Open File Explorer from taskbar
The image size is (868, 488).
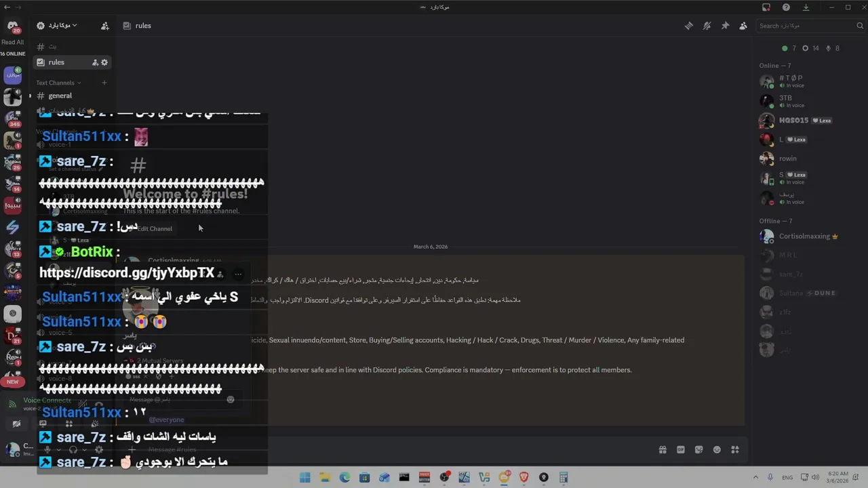325,477
